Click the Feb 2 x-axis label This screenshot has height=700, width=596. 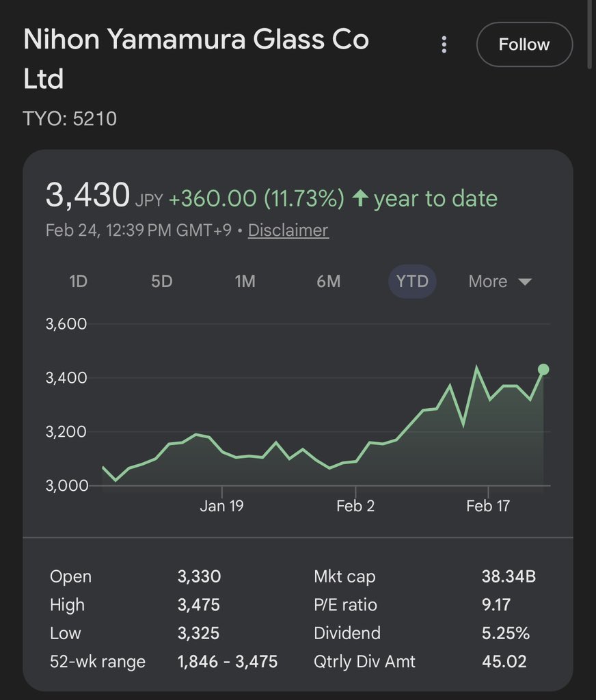pyautogui.click(x=355, y=506)
